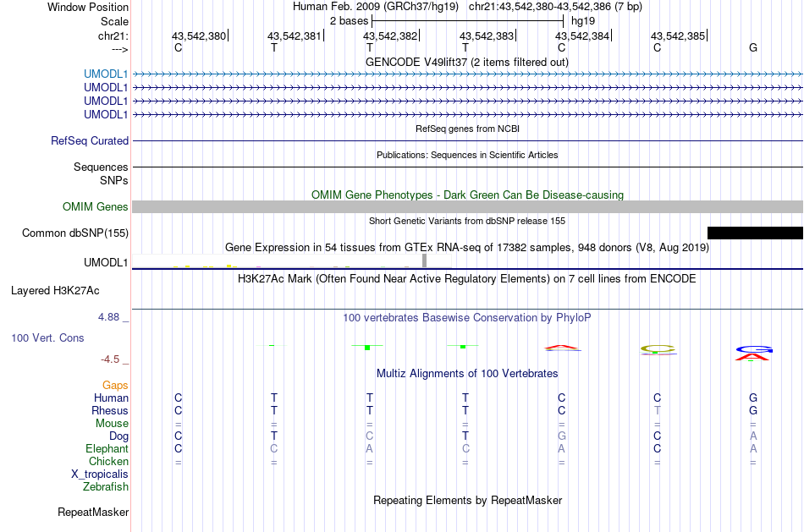Click the blue G over red A conservation logo
The height and width of the screenshot is (532, 804).
(x=752, y=354)
